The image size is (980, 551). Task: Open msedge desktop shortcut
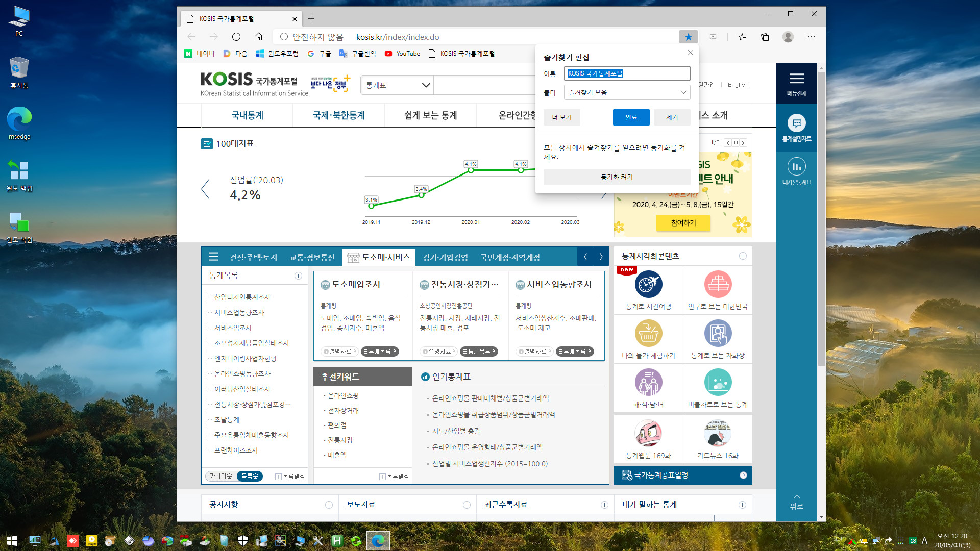(x=19, y=123)
